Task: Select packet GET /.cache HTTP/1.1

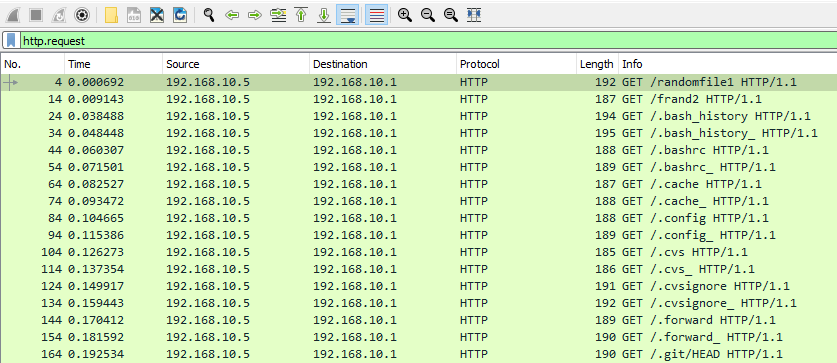Action: pos(418,184)
